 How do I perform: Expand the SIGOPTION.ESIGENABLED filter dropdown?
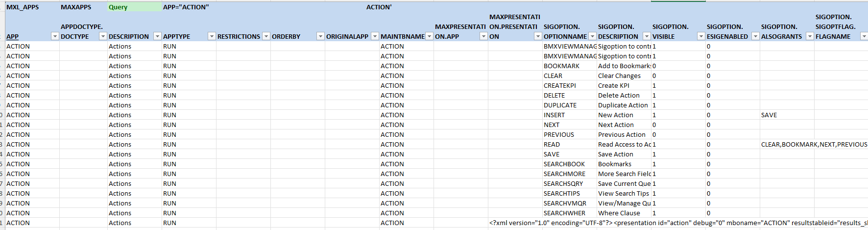coord(755,36)
